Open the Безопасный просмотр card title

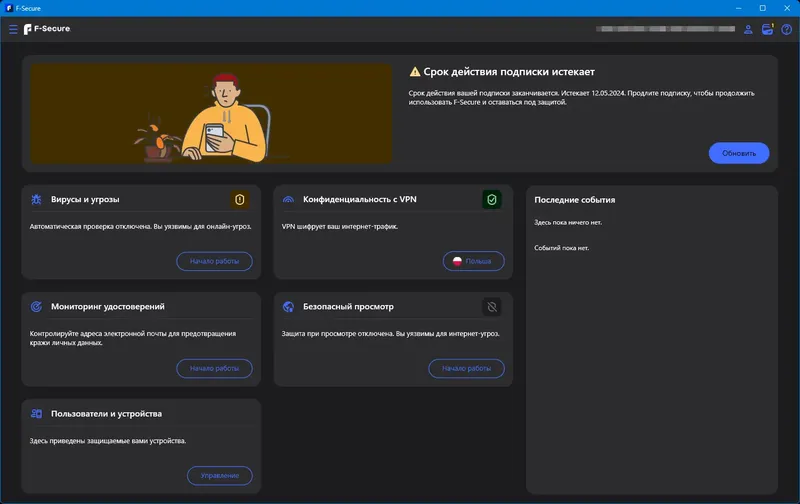(x=348, y=307)
